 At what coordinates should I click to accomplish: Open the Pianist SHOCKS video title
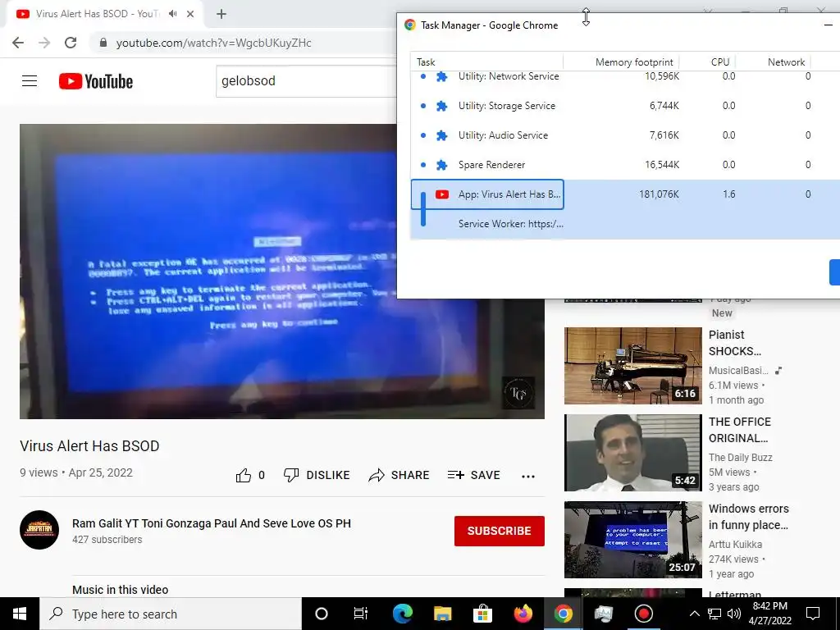(735, 343)
